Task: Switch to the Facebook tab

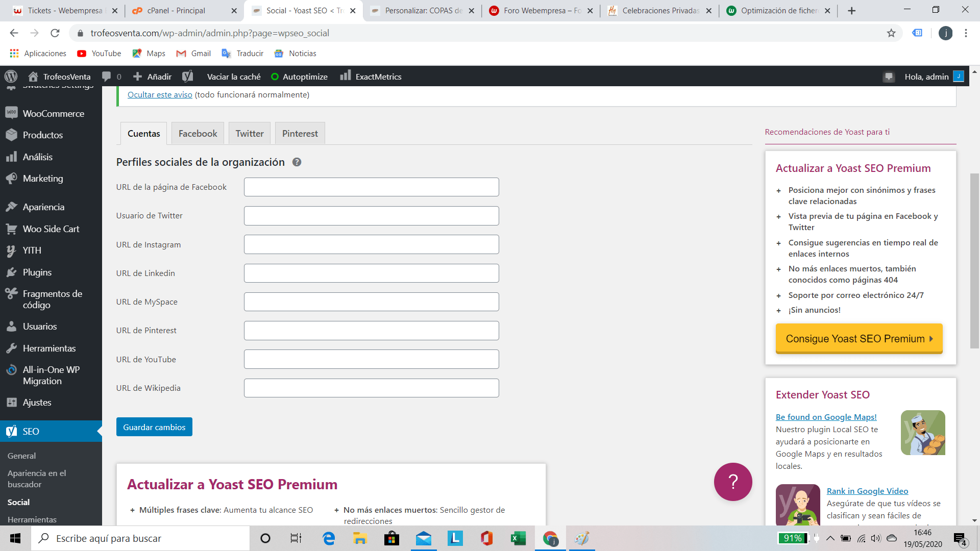Action: coord(198,134)
